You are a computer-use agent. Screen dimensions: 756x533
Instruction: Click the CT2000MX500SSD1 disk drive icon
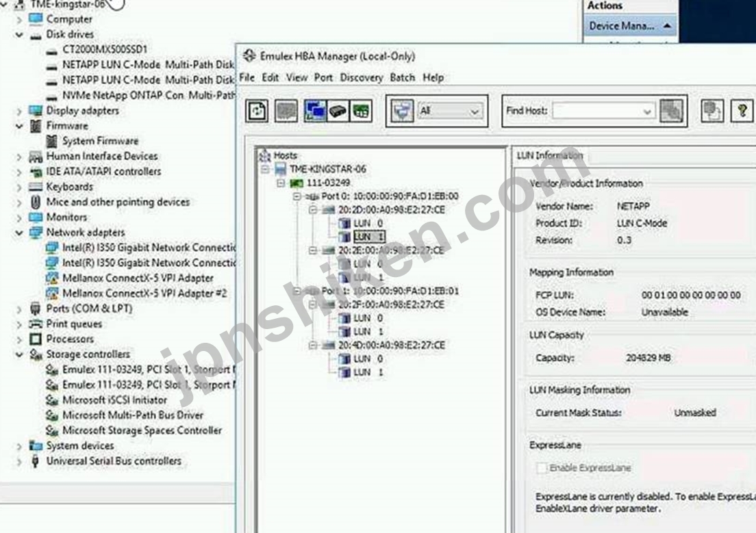51,50
